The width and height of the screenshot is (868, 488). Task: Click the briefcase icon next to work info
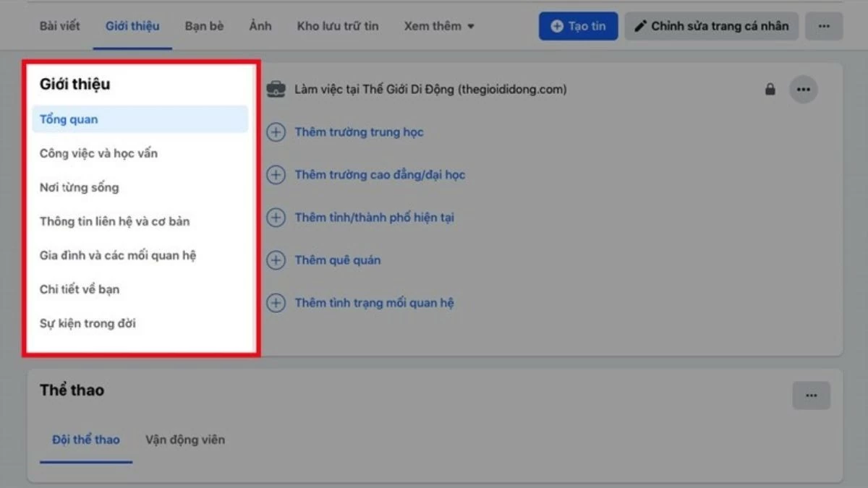point(276,89)
